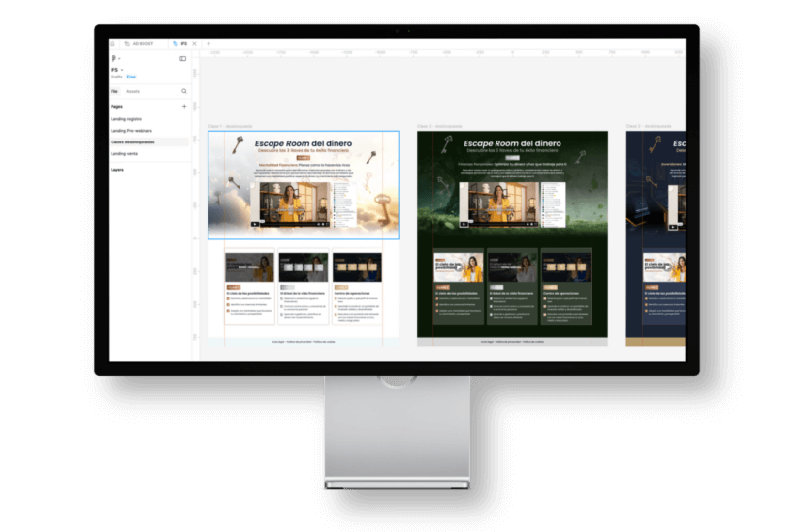Click the footer legal links in Clase 2 frame
Image resolution: width=800 pixels, height=532 pixels.
512,342
